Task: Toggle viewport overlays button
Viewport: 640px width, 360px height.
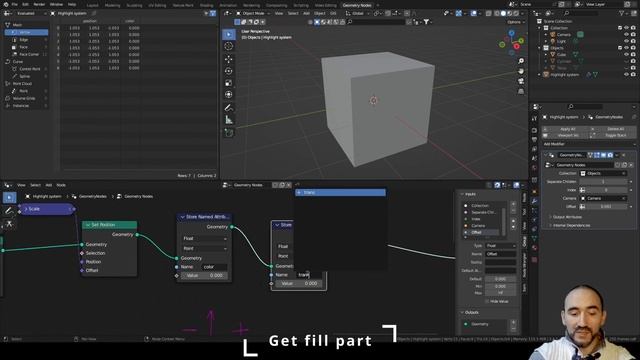Action: point(473,13)
